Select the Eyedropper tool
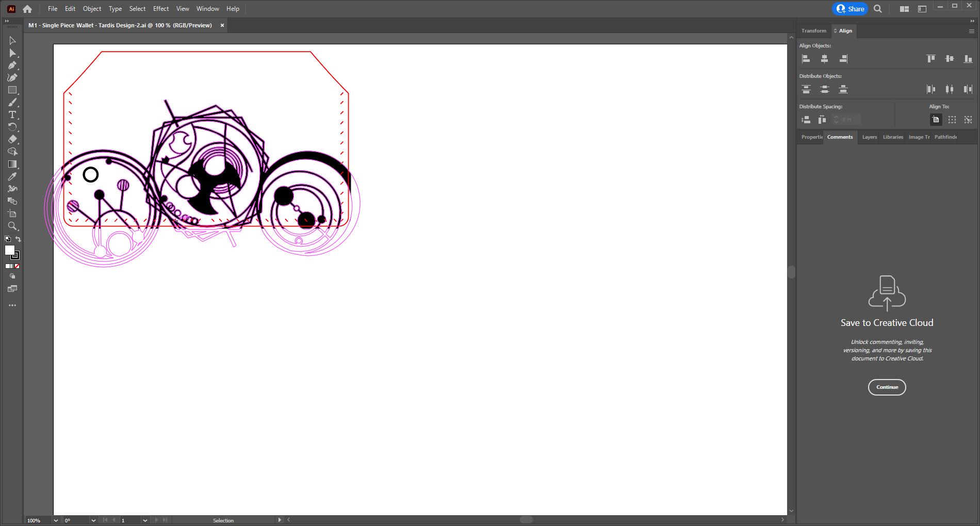Image resolution: width=980 pixels, height=526 pixels. [x=12, y=177]
